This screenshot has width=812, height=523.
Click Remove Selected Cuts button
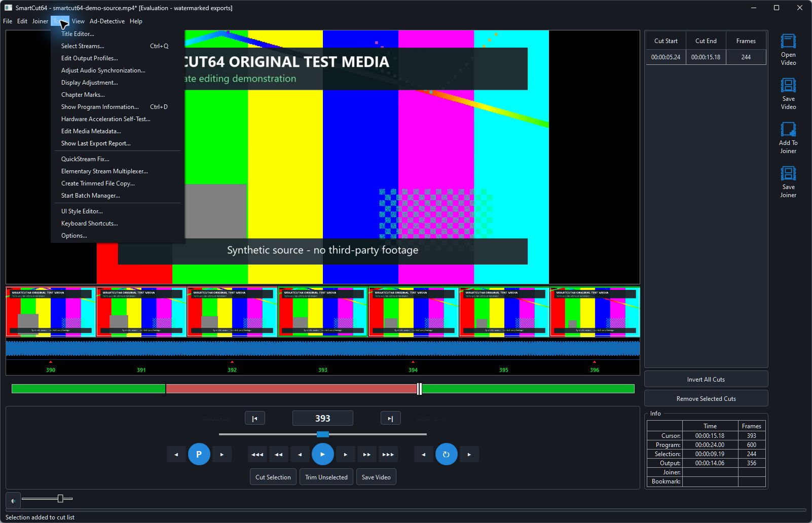tap(706, 398)
